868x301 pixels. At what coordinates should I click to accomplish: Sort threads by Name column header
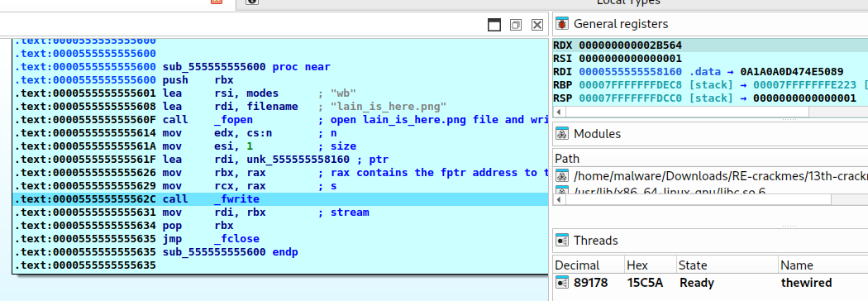point(823,265)
